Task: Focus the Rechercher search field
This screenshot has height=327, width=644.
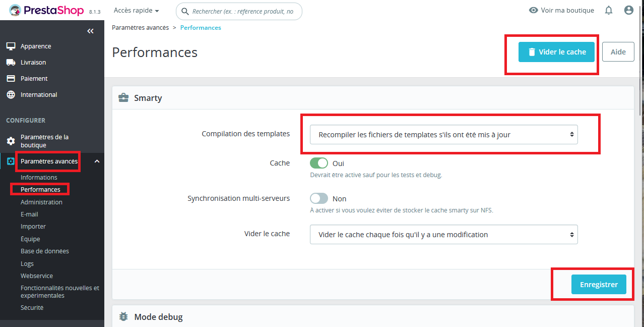Action: click(x=243, y=11)
